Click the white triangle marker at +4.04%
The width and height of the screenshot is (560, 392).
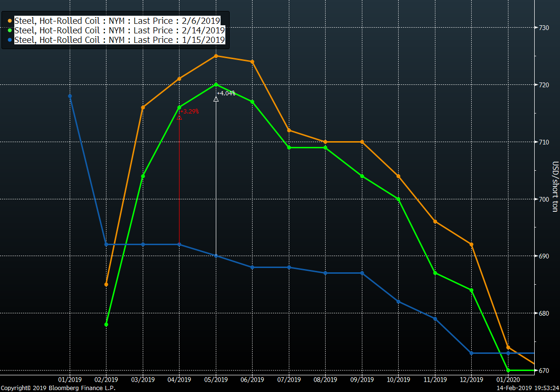point(216,99)
